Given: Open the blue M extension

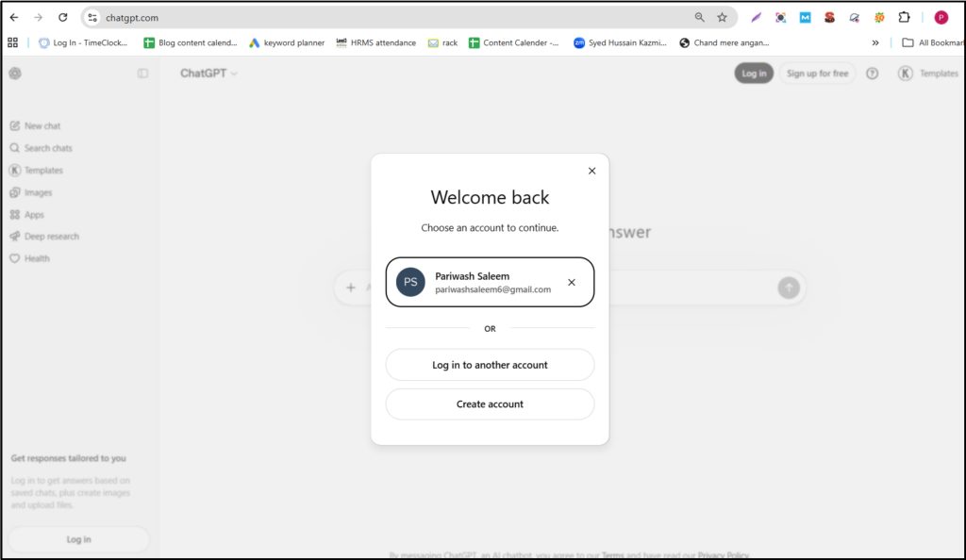Looking at the screenshot, I should click(806, 17).
